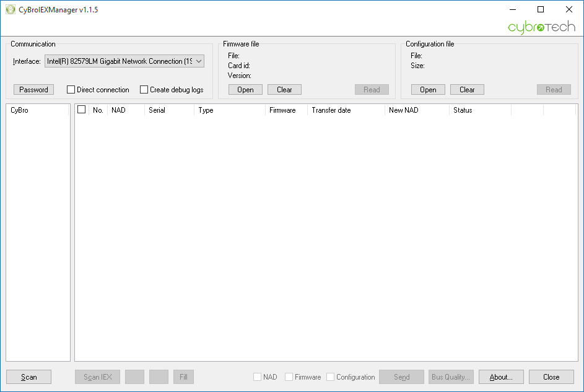Click the CyBroIEXManager app icon in title bar
The width and height of the screenshot is (584, 392).
[10, 10]
